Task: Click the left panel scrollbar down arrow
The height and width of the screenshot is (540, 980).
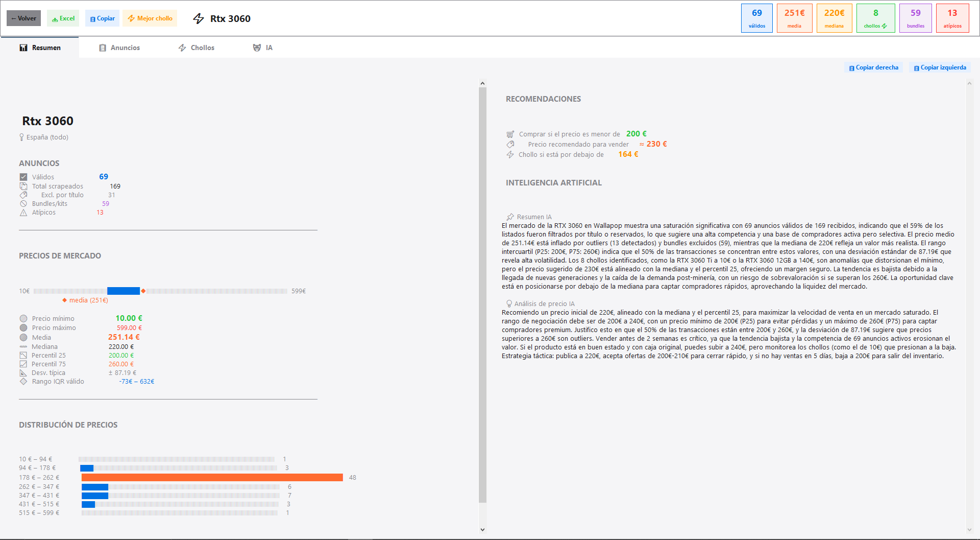Action: tap(482, 530)
